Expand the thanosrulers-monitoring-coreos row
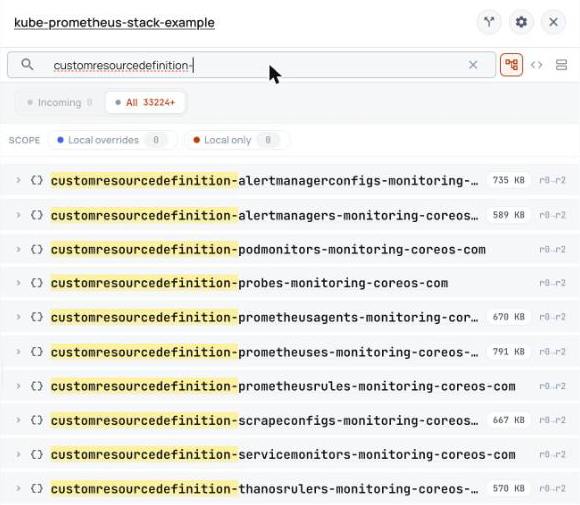The width and height of the screenshot is (580, 505). [18, 489]
